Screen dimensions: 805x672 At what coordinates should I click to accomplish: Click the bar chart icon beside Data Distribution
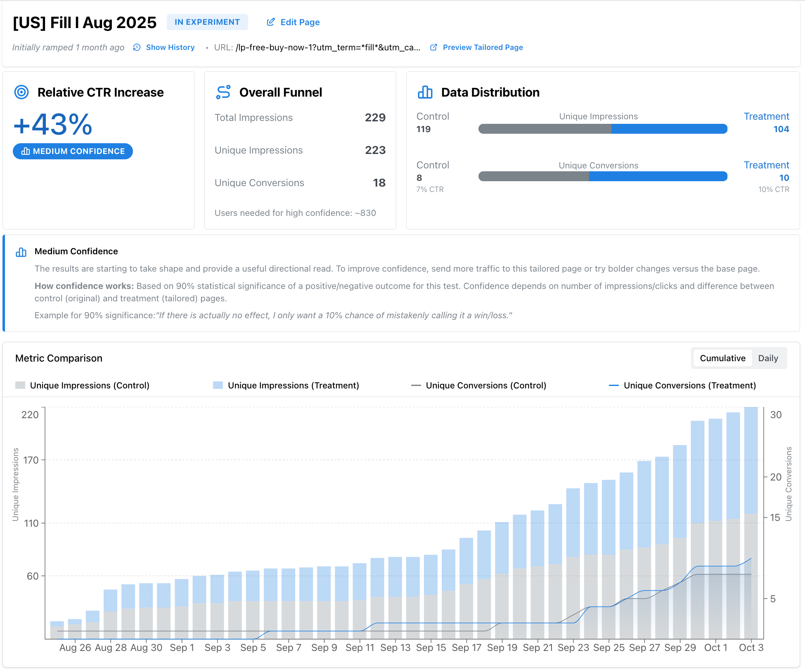click(425, 92)
